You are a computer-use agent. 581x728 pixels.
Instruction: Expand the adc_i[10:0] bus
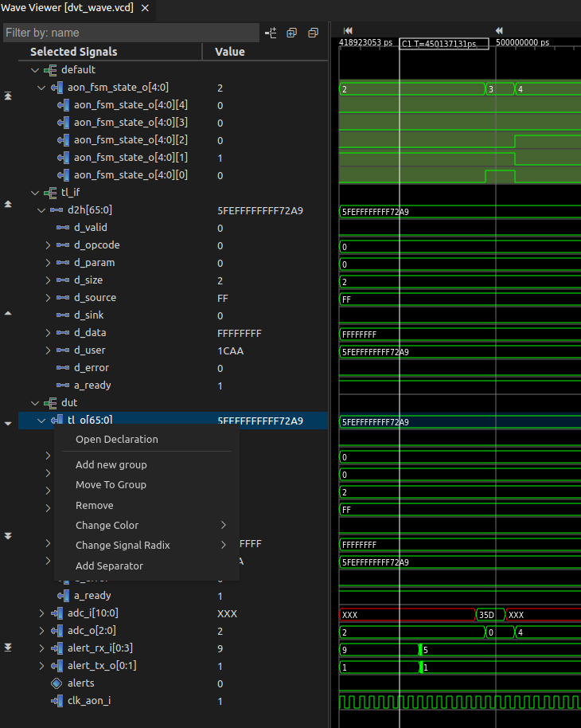pos(41,613)
